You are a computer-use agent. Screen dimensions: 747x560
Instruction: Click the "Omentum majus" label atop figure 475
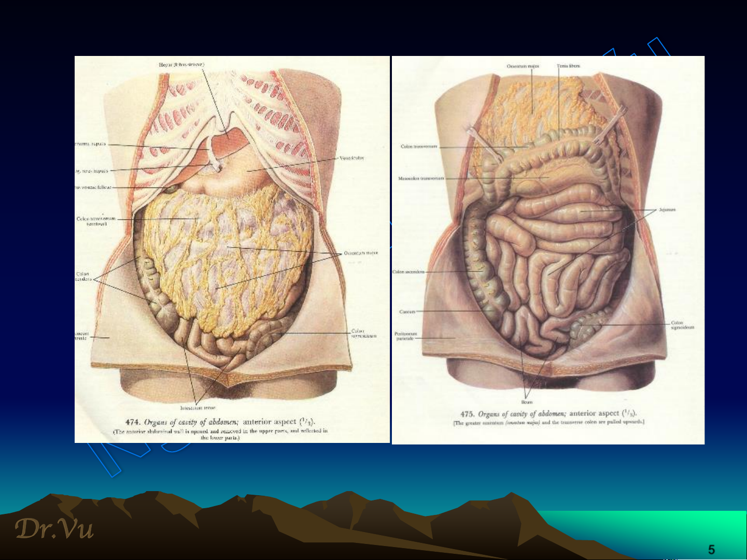[523, 66]
